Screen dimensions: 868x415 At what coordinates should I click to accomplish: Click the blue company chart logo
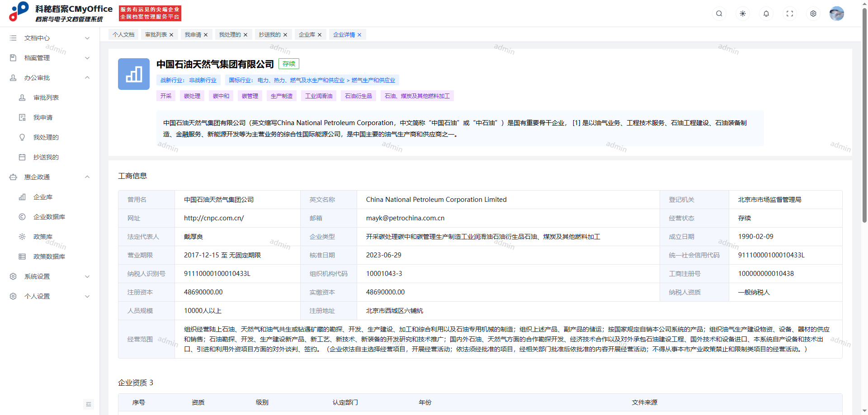tap(134, 74)
